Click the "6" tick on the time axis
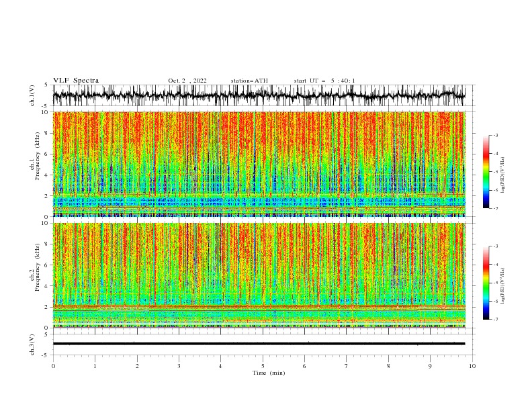 click(x=304, y=366)
